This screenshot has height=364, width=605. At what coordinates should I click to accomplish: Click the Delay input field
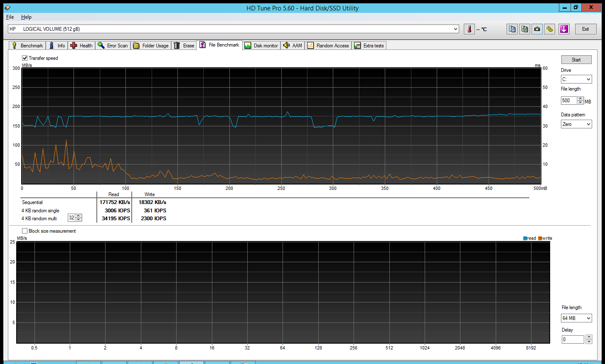coord(573,339)
